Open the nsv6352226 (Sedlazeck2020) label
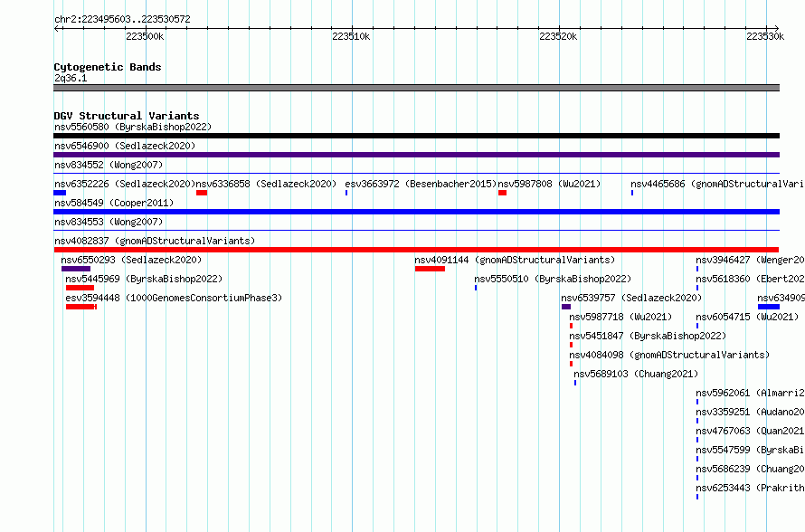This screenshot has height=532, width=805. pos(124,184)
